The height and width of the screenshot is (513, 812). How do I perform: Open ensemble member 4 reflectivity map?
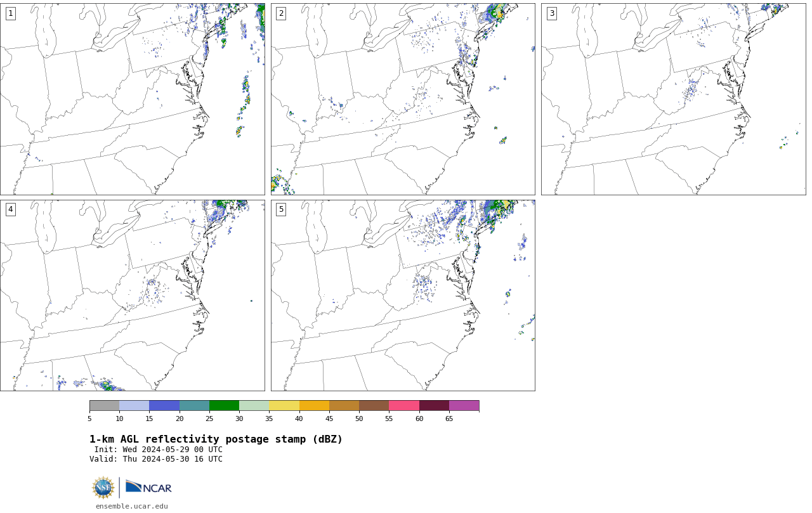132,295
